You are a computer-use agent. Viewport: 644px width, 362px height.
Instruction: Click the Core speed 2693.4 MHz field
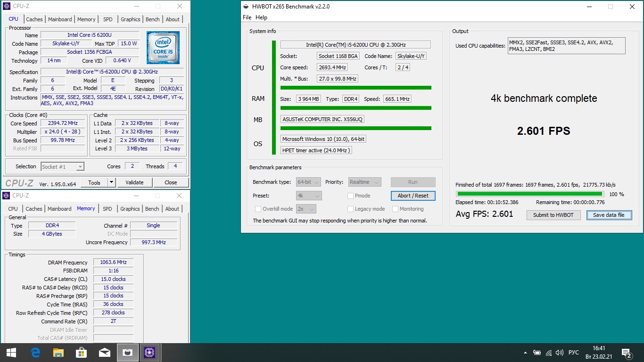(332, 67)
